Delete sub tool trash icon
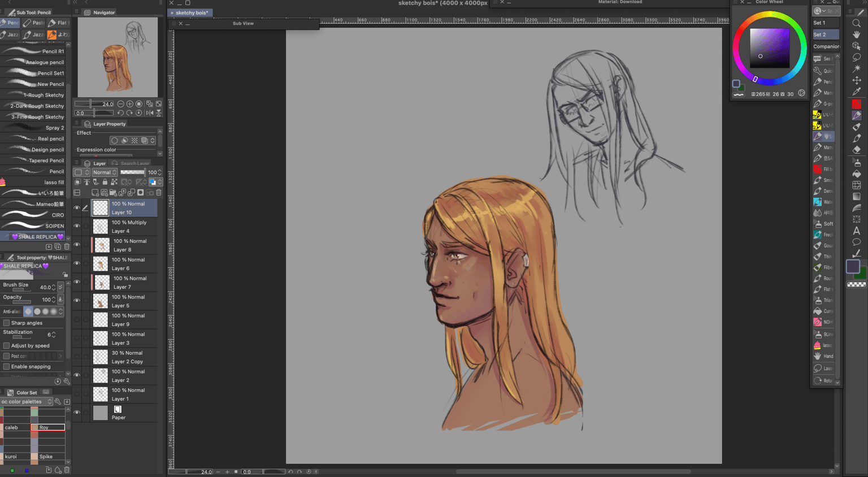The image size is (868, 477). pos(67,247)
